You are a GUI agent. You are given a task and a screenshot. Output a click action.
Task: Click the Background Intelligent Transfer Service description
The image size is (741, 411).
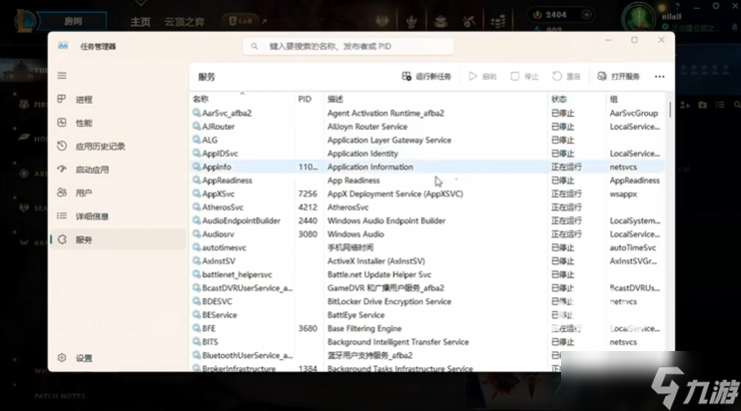398,342
